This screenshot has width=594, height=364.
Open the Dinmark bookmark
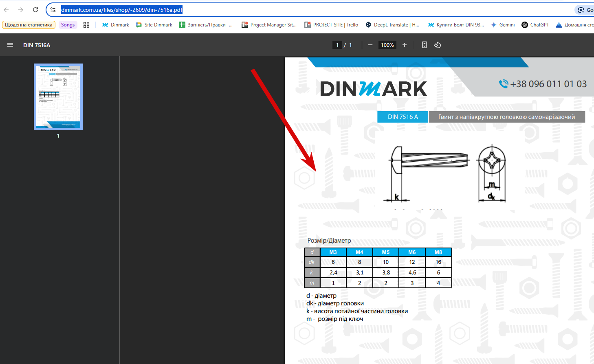coord(116,25)
